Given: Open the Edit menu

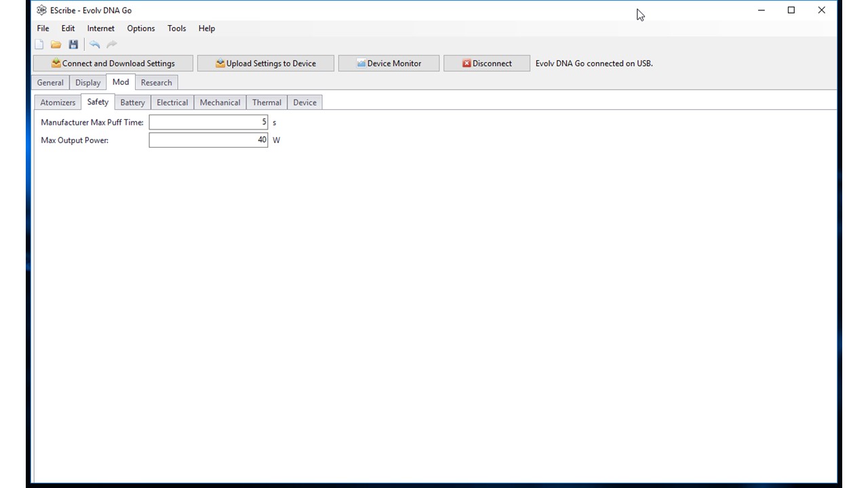Looking at the screenshot, I should [x=68, y=28].
